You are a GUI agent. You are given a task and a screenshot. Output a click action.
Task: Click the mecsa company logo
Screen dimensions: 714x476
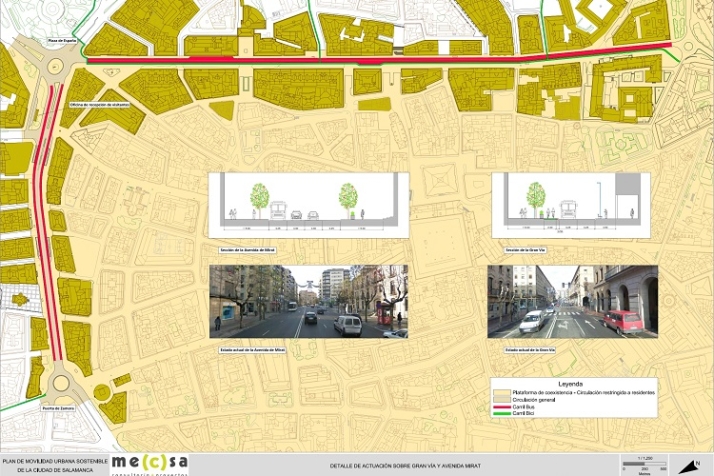pyautogui.click(x=149, y=462)
